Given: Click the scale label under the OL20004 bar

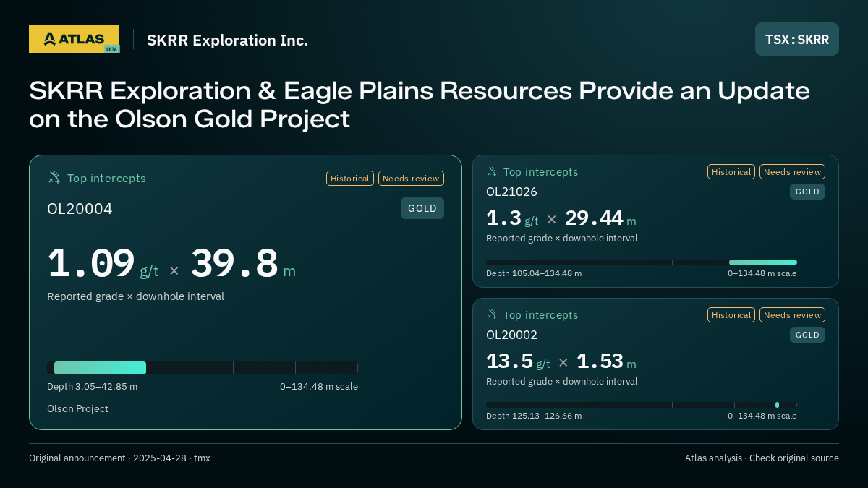Looking at the screenshot, I should coord(319,387).
